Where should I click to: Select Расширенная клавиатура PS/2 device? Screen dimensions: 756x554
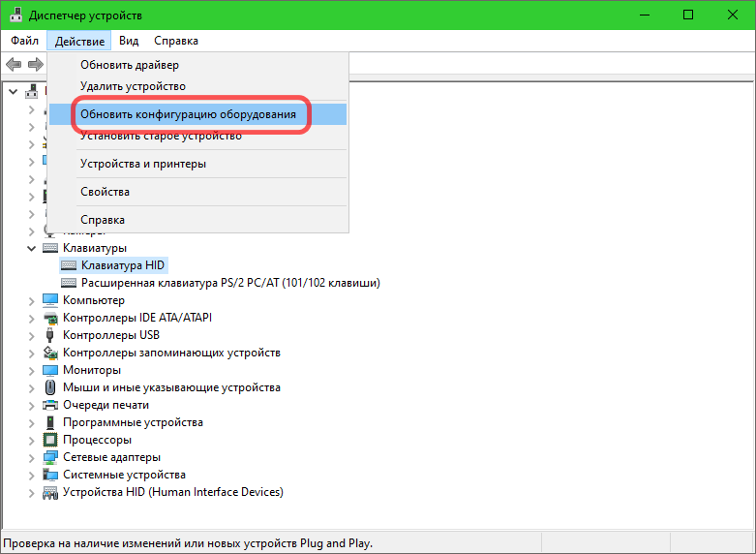point(230,283)
